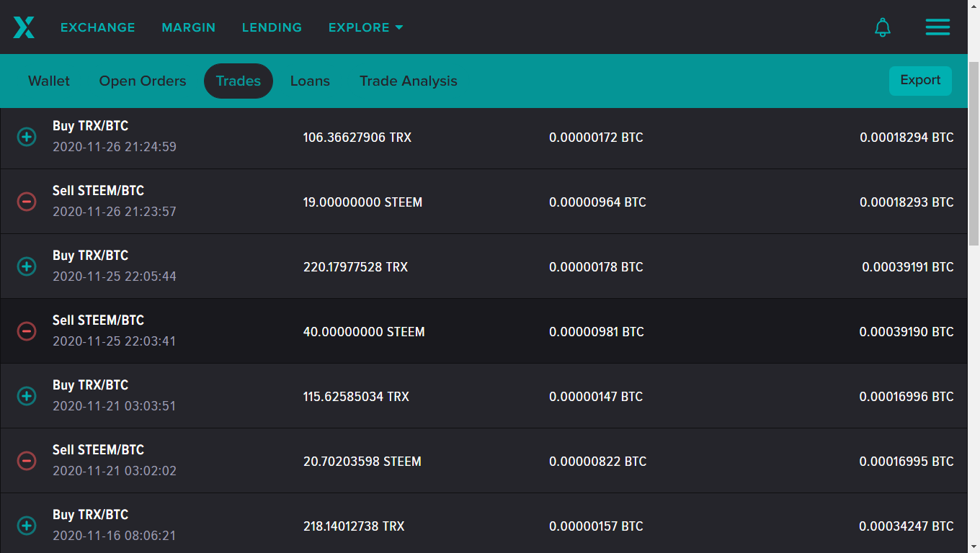This screenshot has height=553, width=980.
Task: Click the price 0.00000822 BTC
Action: click(x=597, y=461)
